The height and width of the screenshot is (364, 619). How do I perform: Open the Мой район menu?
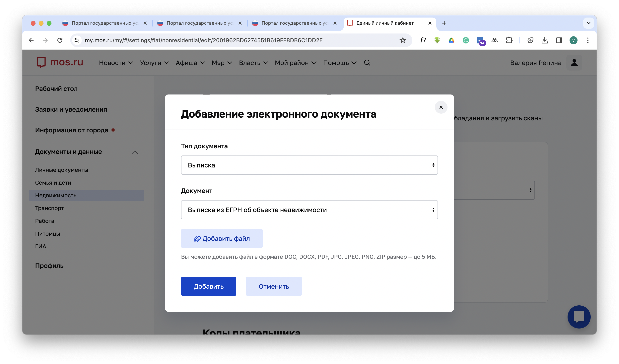(296, 63)
